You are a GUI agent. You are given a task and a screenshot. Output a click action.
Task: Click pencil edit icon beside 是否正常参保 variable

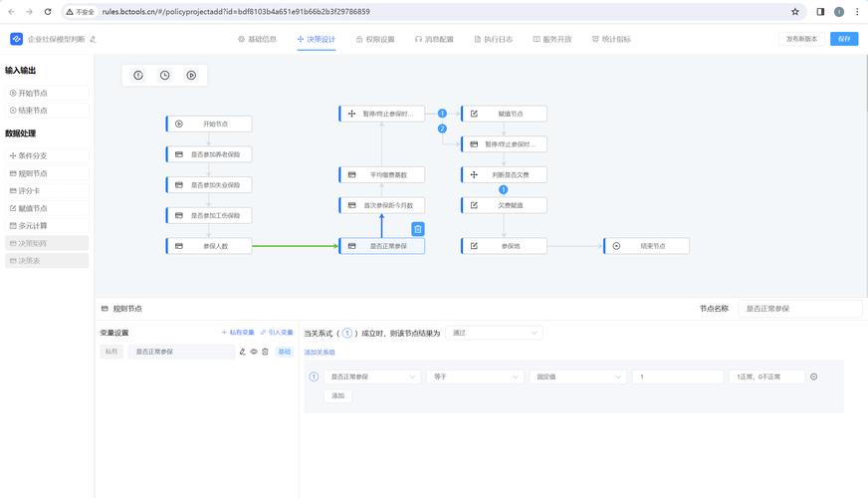tap(243, 352)
